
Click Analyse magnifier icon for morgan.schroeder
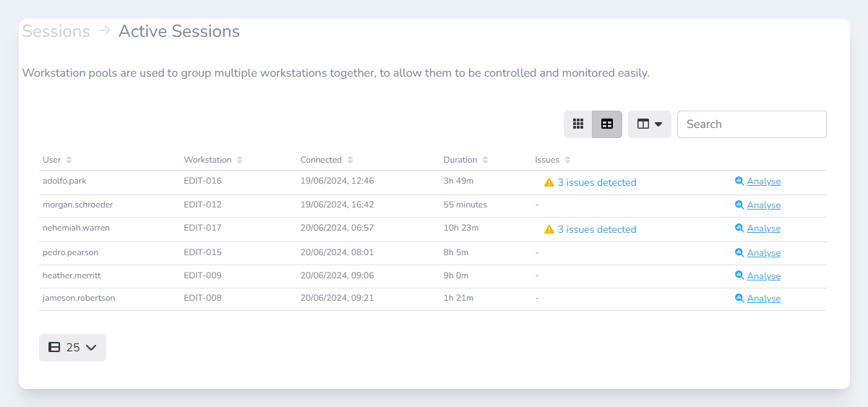pos(739,205)
